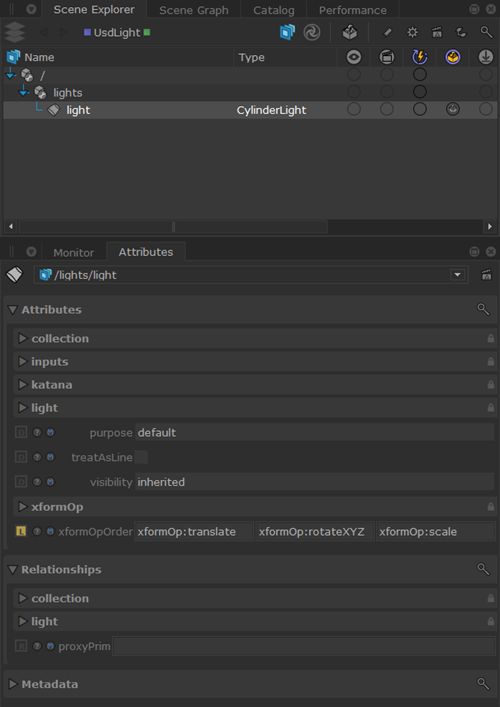This screenshot has height=707, width=500.
Task: Expand the xformOp attribute group
Action: (23, 507)
